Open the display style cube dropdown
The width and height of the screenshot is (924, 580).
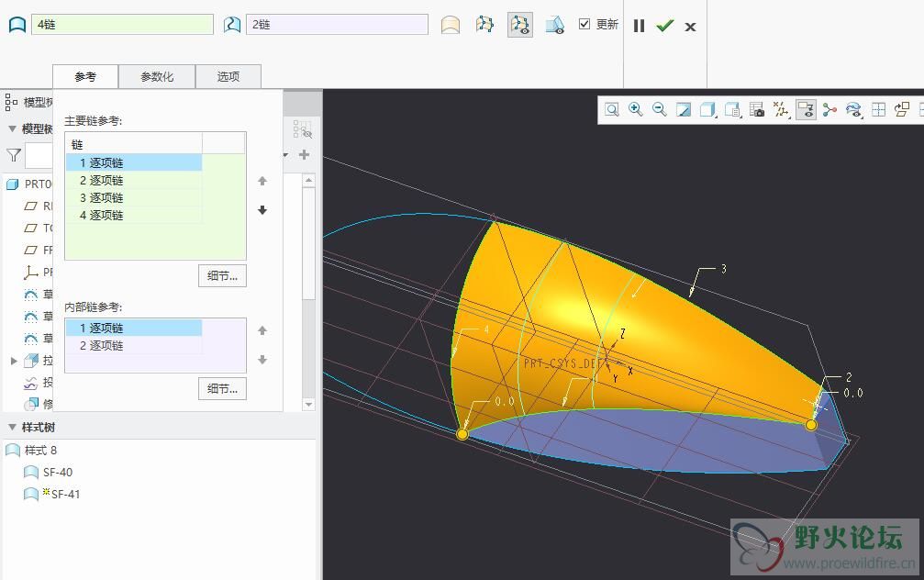click(707, 109)
